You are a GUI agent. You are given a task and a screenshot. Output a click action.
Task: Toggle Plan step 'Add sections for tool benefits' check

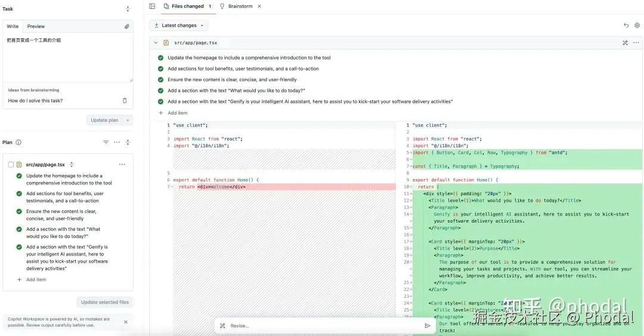19,194
